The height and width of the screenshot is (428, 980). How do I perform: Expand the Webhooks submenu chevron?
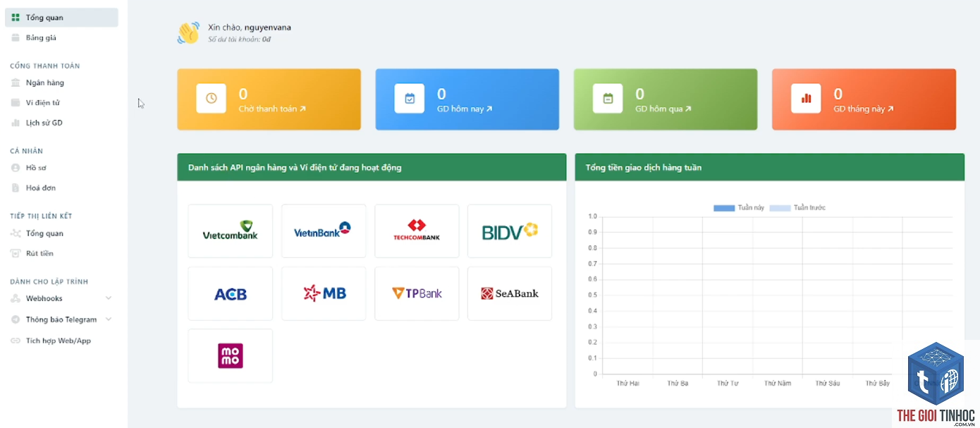109,298
